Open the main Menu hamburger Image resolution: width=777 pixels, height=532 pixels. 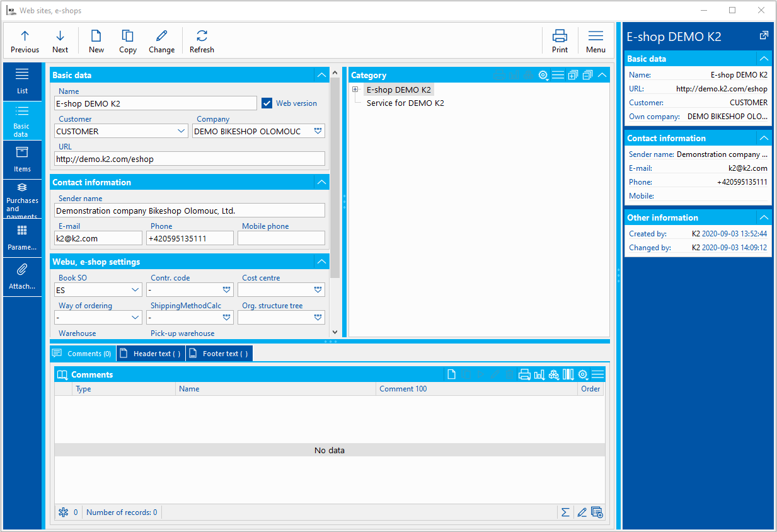click(596, 41)
